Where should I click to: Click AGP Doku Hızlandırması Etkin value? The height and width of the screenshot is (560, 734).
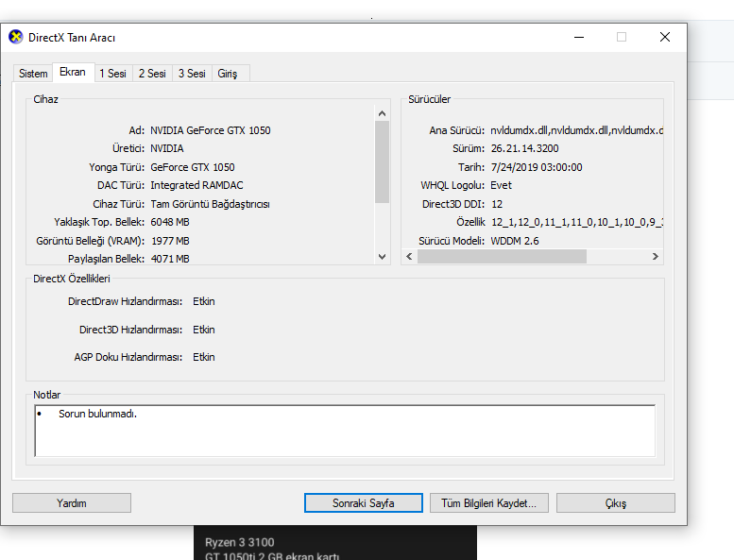pos(204,357)
